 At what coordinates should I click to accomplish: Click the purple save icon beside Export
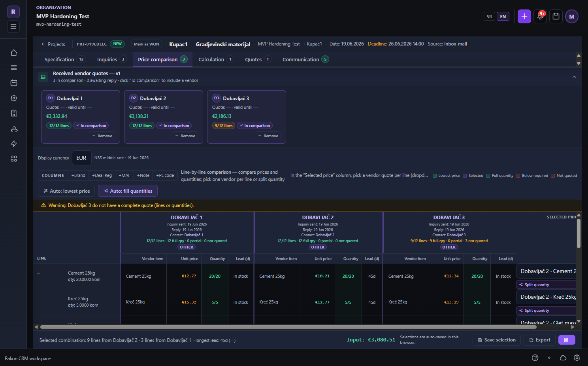coord(567,340)
